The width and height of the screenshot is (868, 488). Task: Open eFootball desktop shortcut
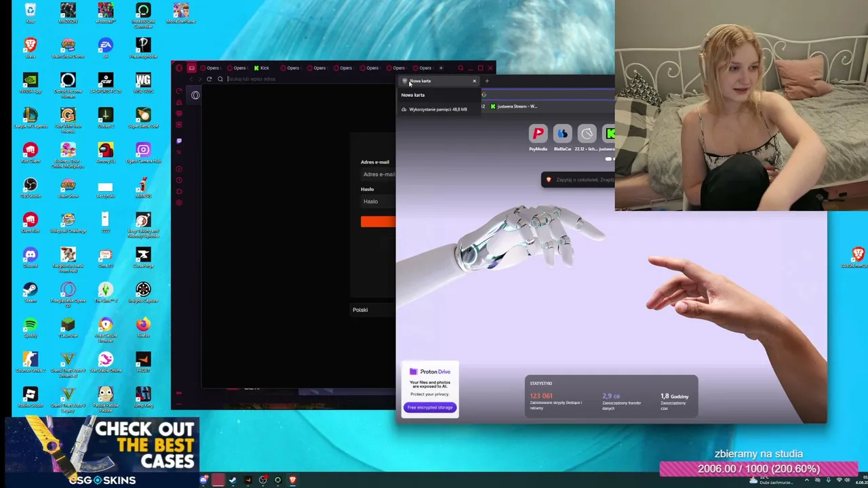105,14
